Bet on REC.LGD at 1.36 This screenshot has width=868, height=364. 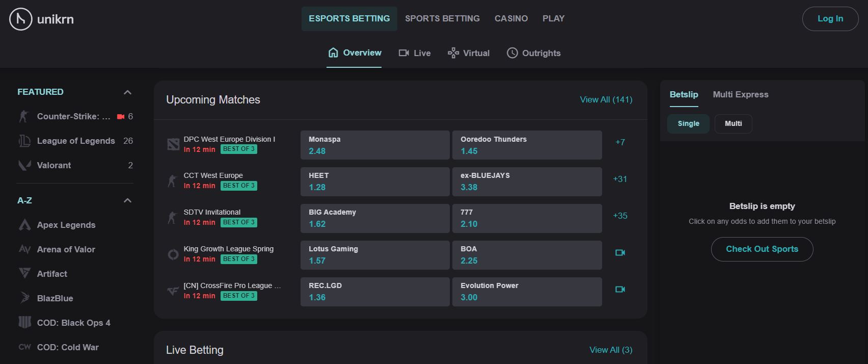tap(375, 292)
